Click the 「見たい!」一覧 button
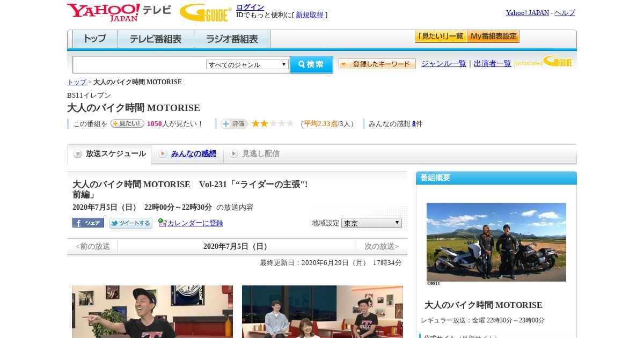This screenshot has height=338, width=644. coord(441,36)
